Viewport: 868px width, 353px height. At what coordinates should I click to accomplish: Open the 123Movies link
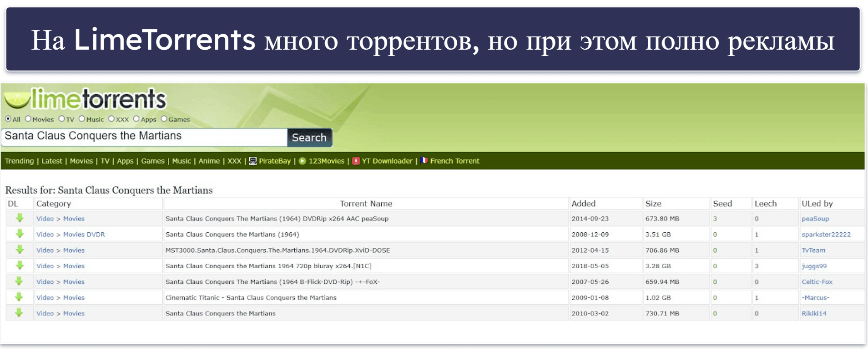click(327, 161)
